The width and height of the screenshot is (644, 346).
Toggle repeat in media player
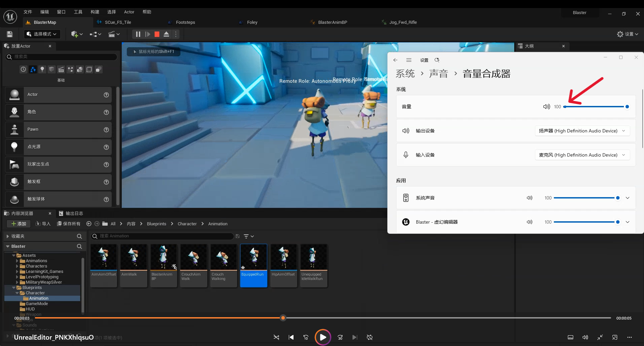coord(370,337)
